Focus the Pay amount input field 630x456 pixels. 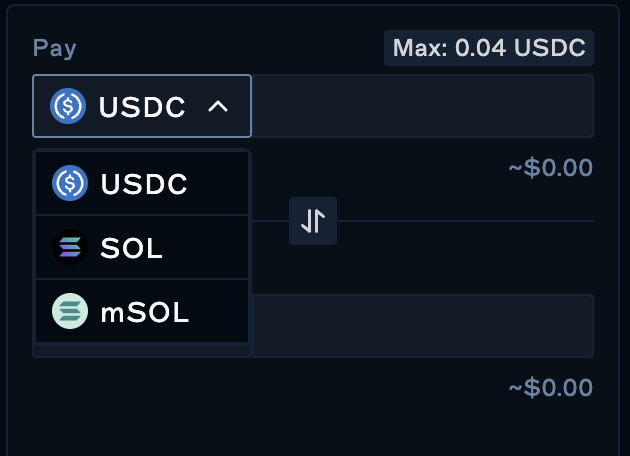(x=422, y=106)
